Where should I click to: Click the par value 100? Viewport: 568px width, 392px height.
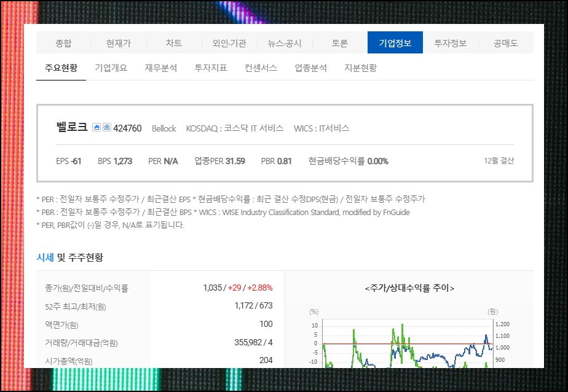[266, 324]
